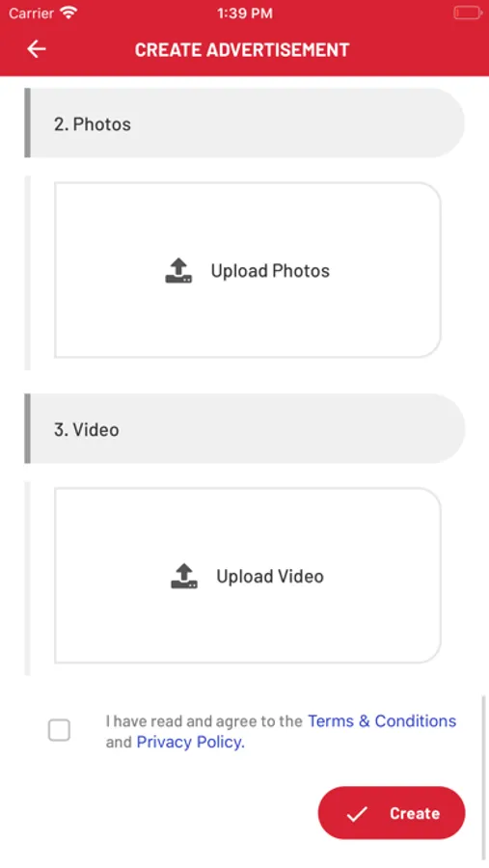Click the upload tray icon for photos
Viewport: 489px width, 868px height.
[178, 271]
